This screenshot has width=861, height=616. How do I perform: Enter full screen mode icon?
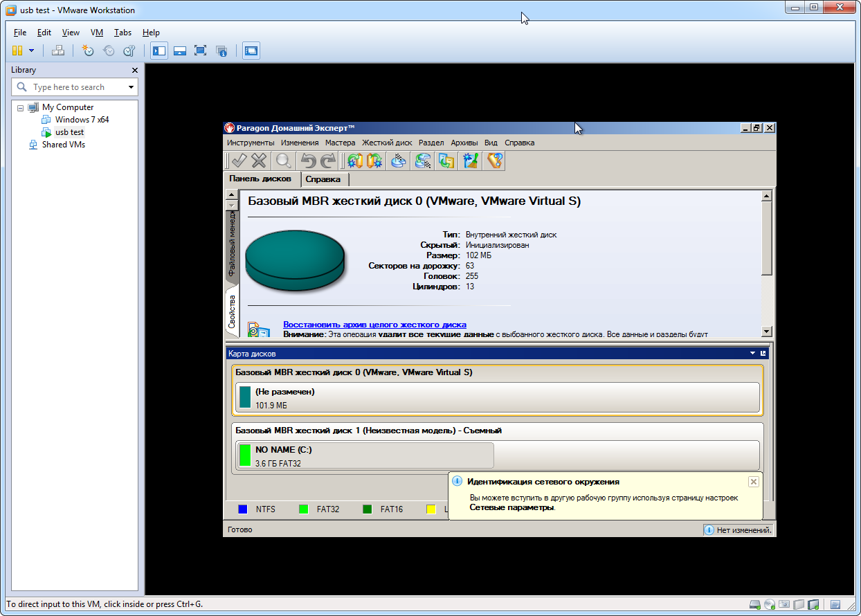(201, 51)
